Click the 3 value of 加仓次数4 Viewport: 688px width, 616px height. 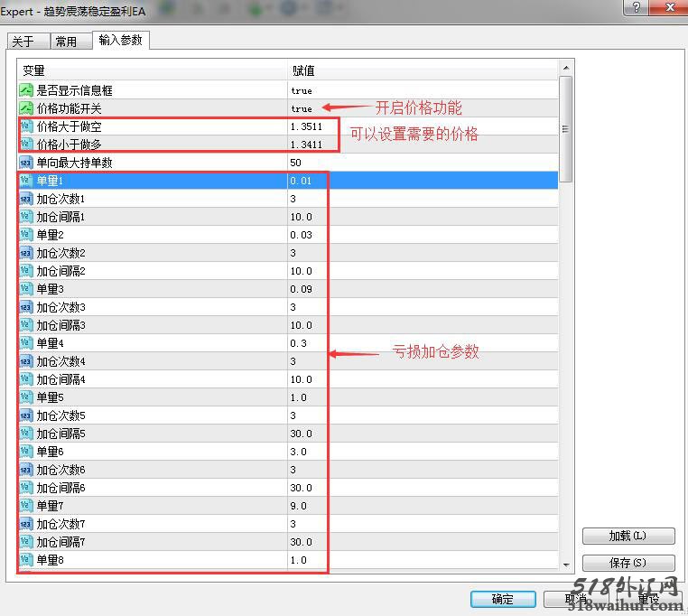(293, 361)
